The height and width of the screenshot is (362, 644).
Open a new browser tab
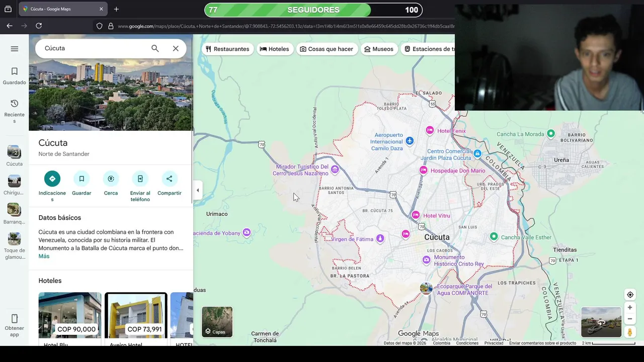coord(116,9)
